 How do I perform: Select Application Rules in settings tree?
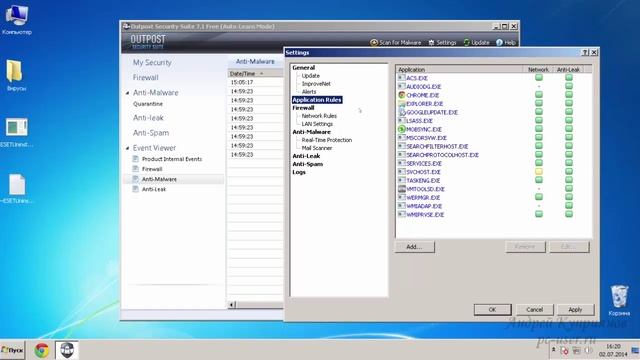[x=317, y=100]
